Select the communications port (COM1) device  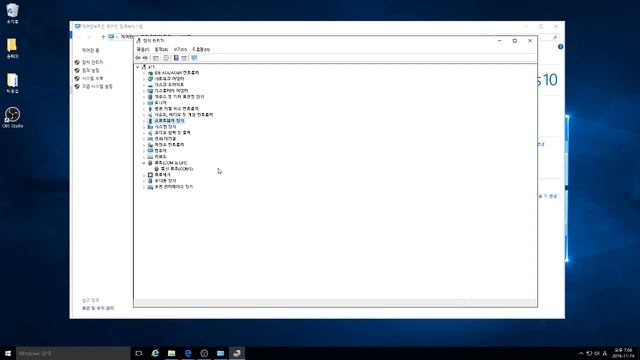click(x=177, y=169)
